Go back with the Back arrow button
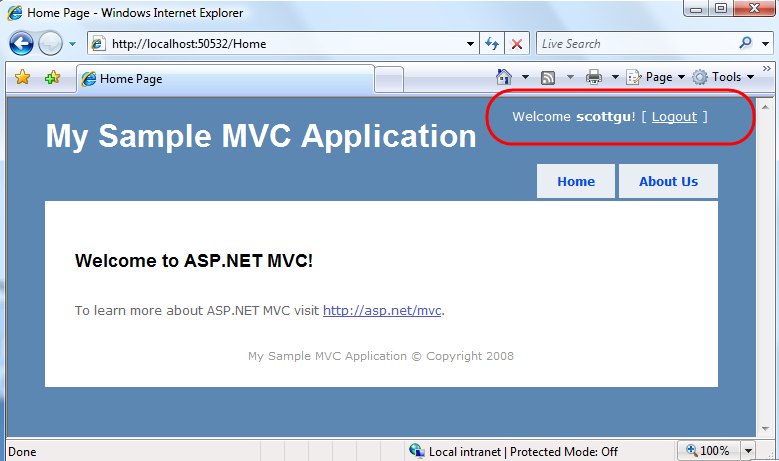 click(x=21, y=44)
